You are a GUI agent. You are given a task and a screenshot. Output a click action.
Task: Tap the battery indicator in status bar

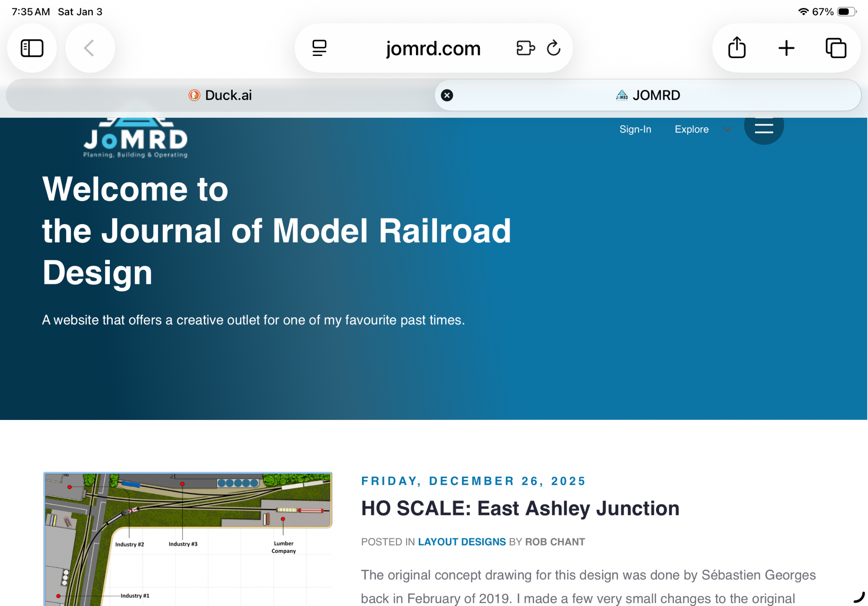(x=846, y=12)
